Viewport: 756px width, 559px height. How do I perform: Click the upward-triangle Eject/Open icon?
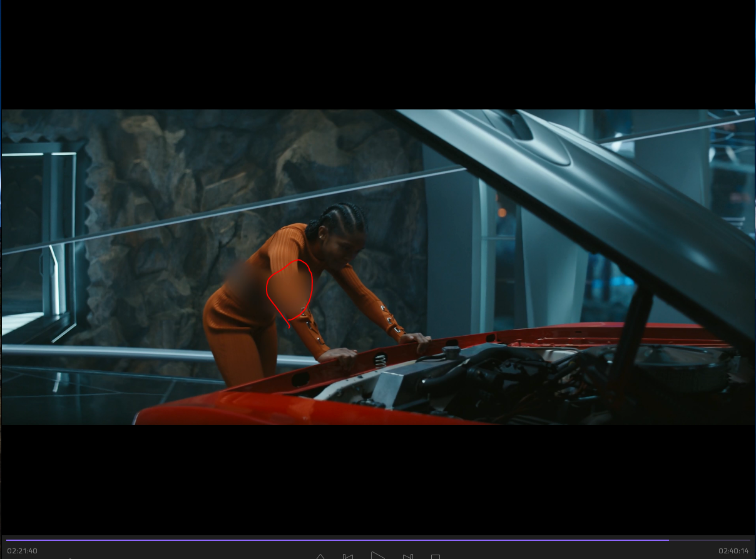[320, 556]
